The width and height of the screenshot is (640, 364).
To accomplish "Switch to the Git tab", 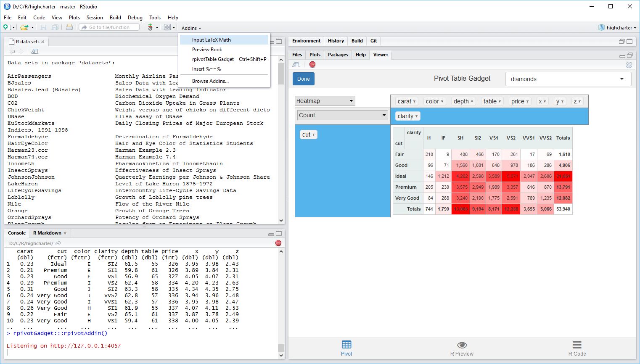I will 373,41.
